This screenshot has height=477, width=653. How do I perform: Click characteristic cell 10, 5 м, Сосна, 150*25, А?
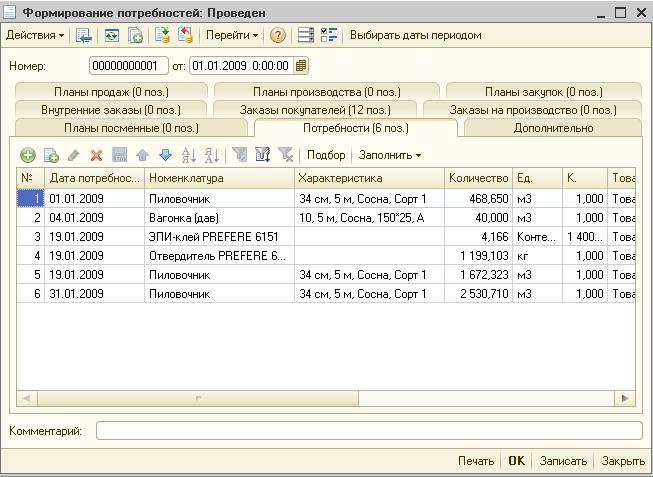click(369, 218)
